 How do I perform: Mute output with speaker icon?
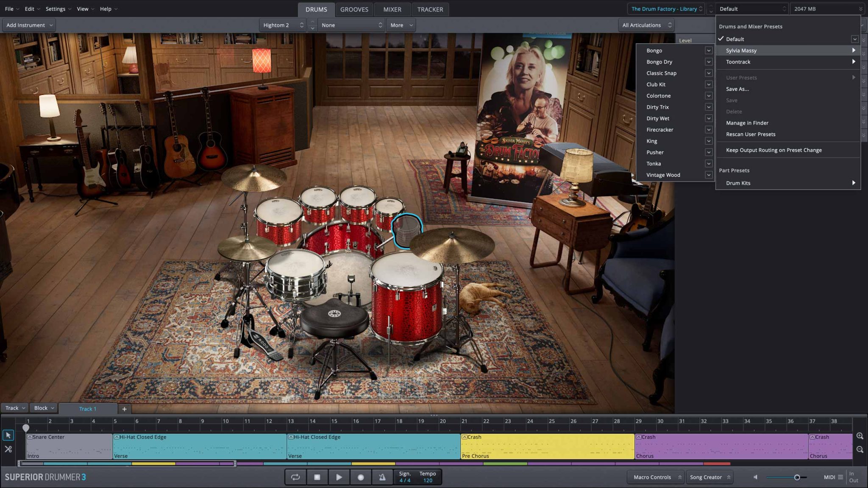tap(755, 477)
